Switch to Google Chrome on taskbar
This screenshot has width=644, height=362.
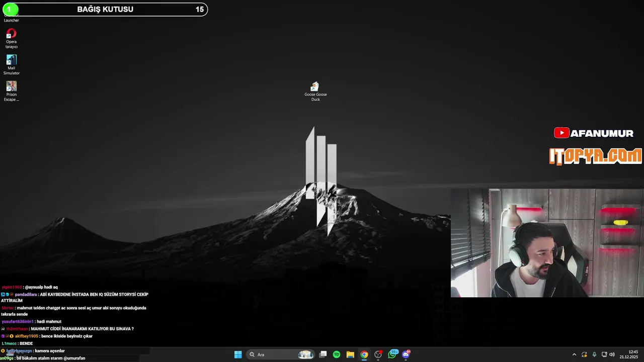[364, 354]
